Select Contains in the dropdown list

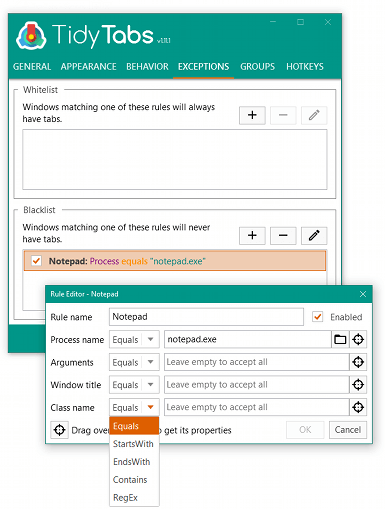coord(134,480)
